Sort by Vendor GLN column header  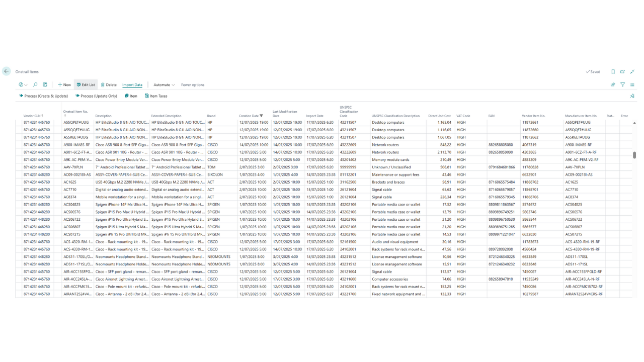click(33, 116)
